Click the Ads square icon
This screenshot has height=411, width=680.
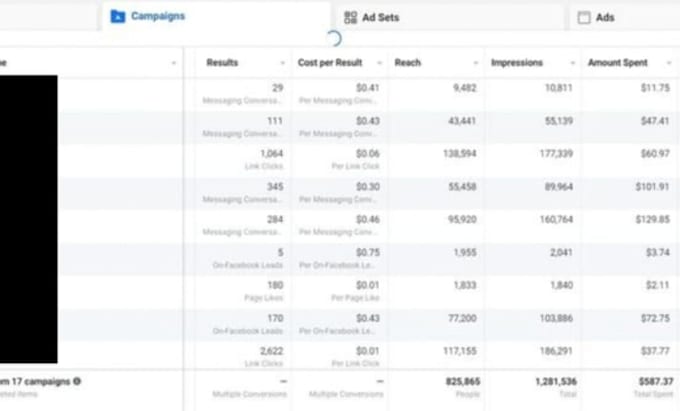point(584,17)
